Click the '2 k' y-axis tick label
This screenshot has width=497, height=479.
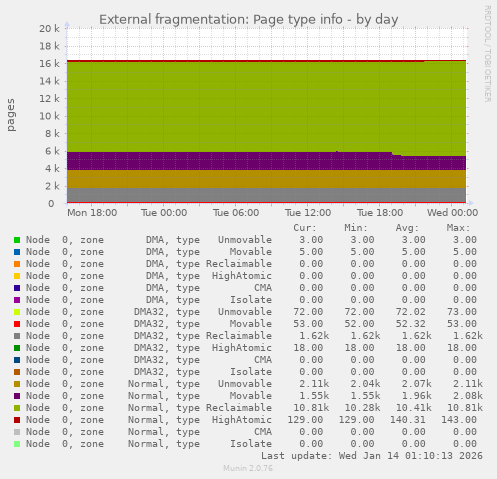(x=52, y=186)
